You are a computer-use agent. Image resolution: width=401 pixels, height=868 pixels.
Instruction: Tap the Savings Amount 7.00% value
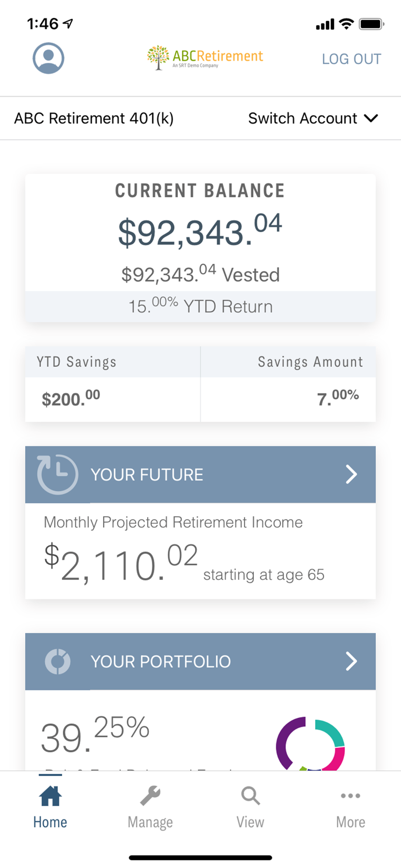pyautogui.click(x=338, y=398)
